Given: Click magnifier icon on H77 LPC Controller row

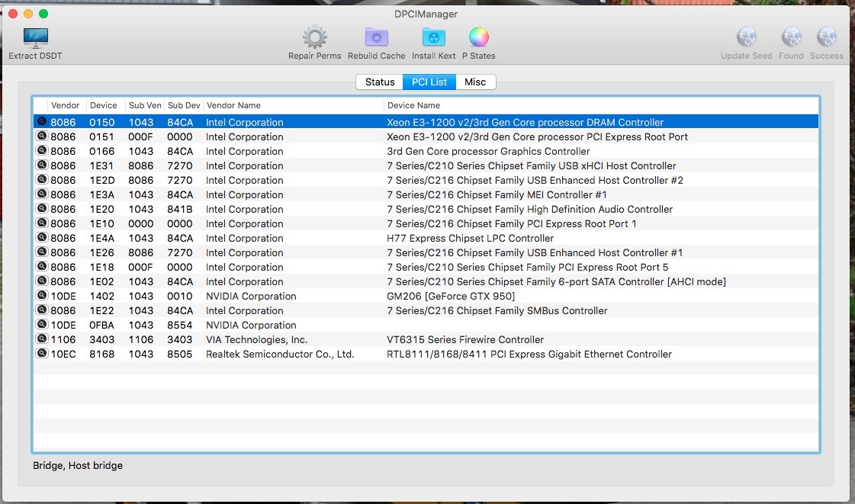Looking at the screenshot, I should [x=41, y=238].
